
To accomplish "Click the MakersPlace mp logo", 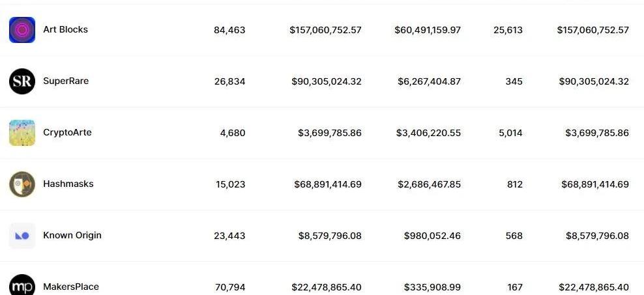I will pyautogui.click(x=22, y=285).
